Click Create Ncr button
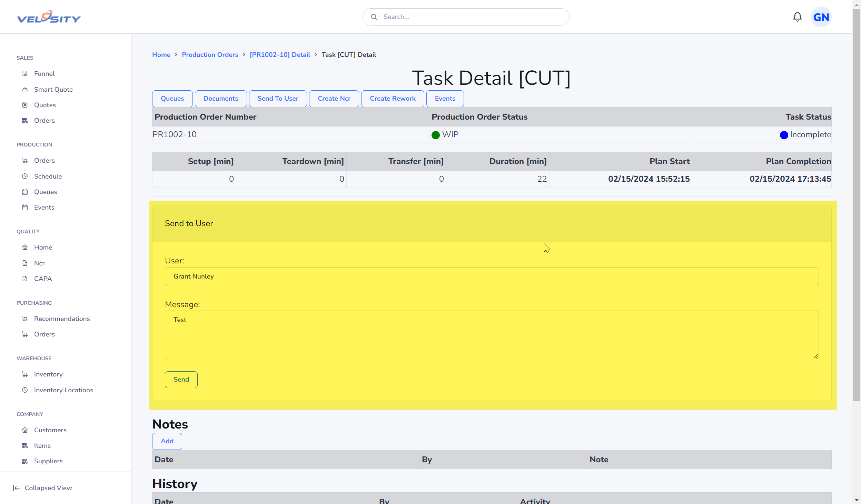Screen dimensions: 861x504 pos(334,99)
